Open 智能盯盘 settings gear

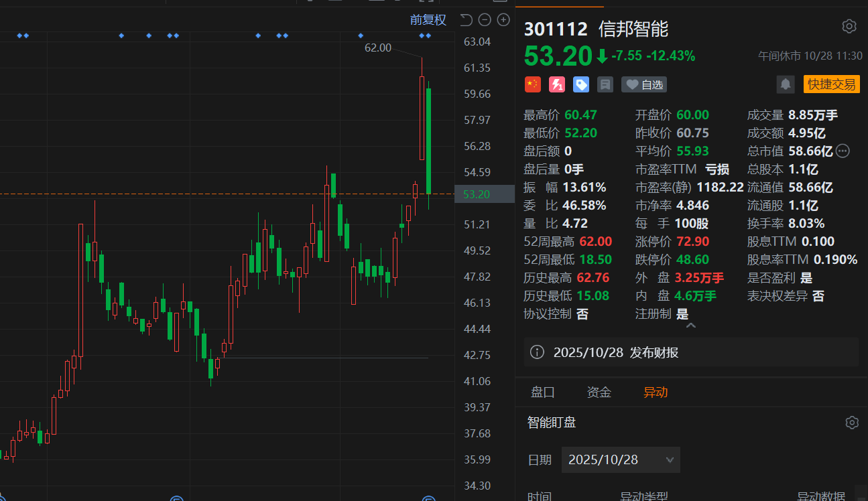click(851, 423)
